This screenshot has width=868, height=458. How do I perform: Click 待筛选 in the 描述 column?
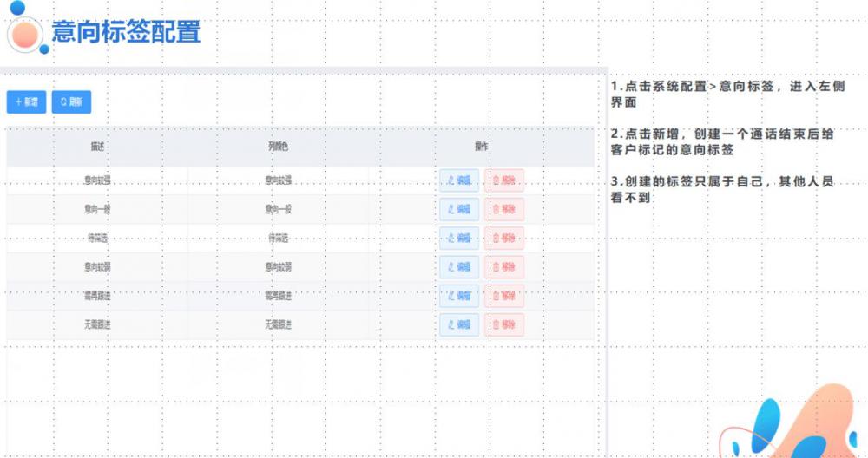(97, 238)
